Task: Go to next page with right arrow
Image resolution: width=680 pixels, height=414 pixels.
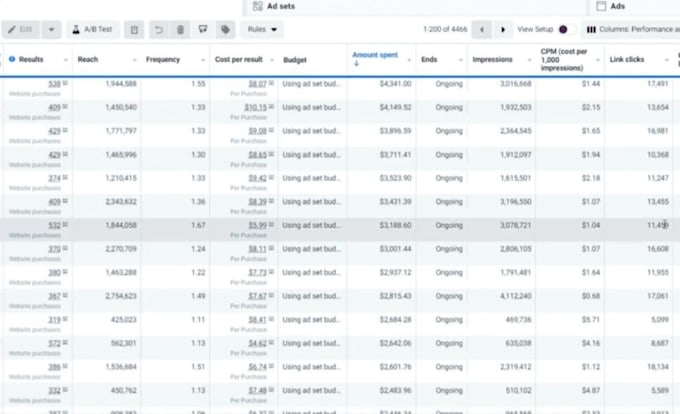Action: coord(503,29)
